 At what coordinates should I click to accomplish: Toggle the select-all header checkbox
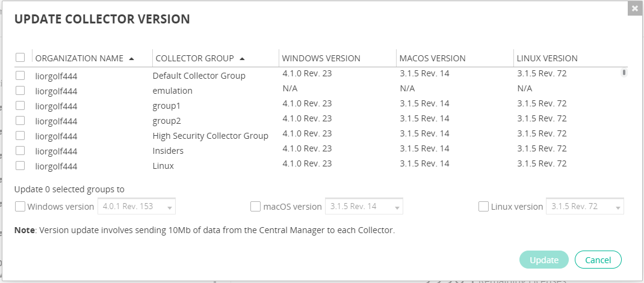tap(20, 58)
